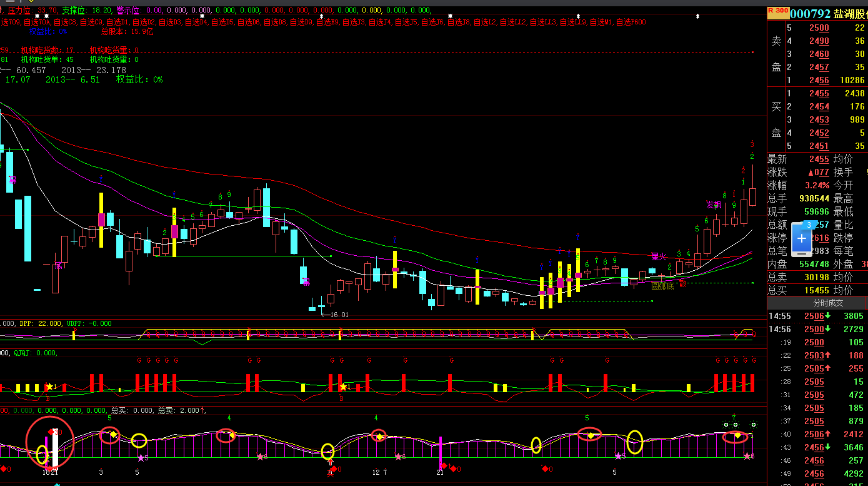Click sell level 2 price 2457
The width and height of the screenshot is (868, 486).
pyautogui.click(x=819, y=67)
